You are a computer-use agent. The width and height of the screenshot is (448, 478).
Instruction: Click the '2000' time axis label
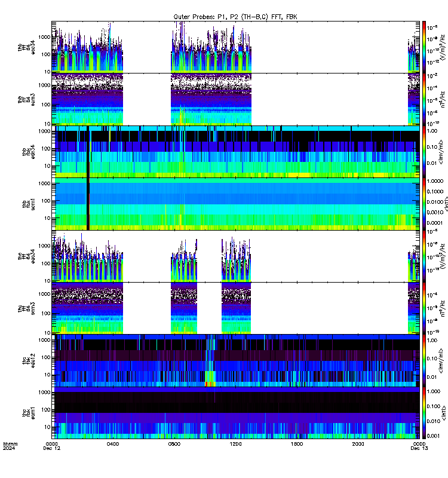pos(358,444)
